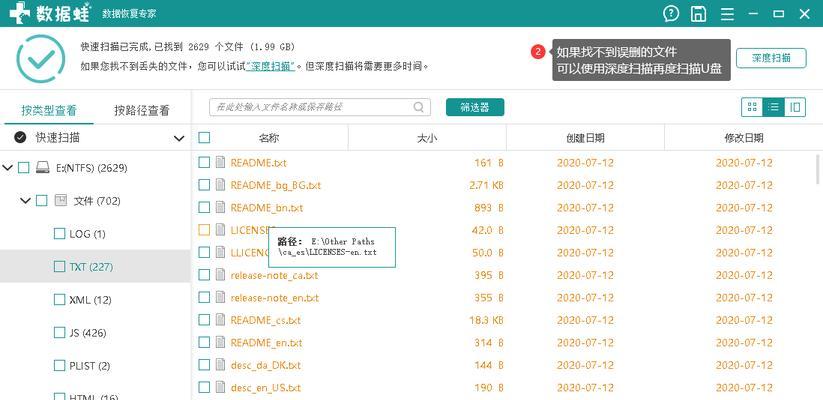Viewport: 823px width, 400px height.
Task: Collapse the E:(NTFS) tree node arrow
Action: [7, 168]
